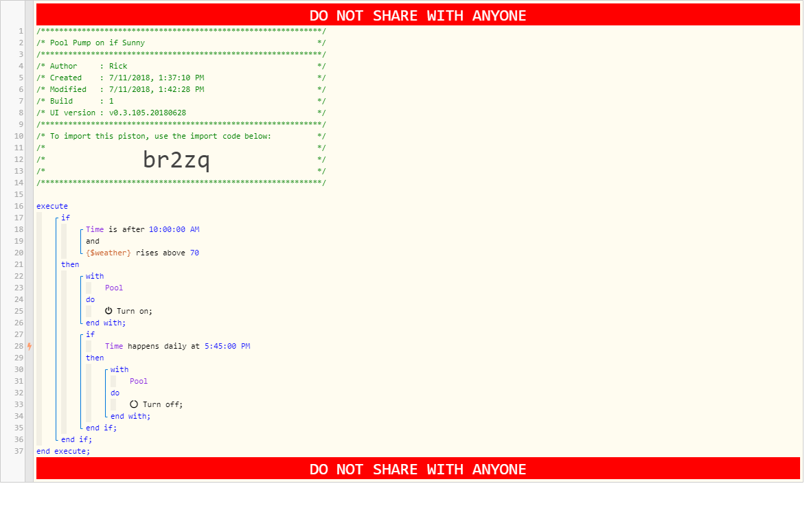Click 'happens daily at' text

coord(163,347)
